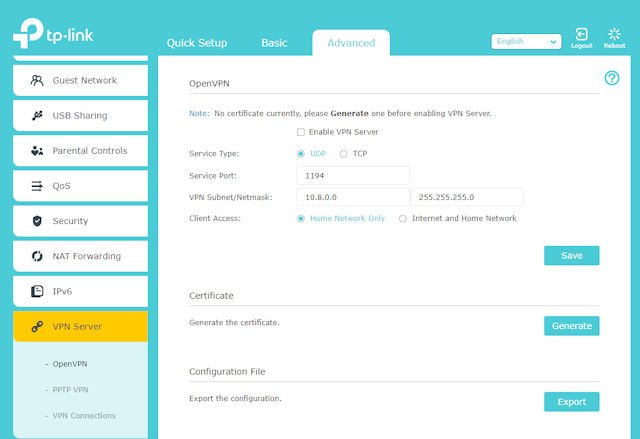Click the Service Type label
Viewport: 640px width, 439px height.
(x=214, y=154)
